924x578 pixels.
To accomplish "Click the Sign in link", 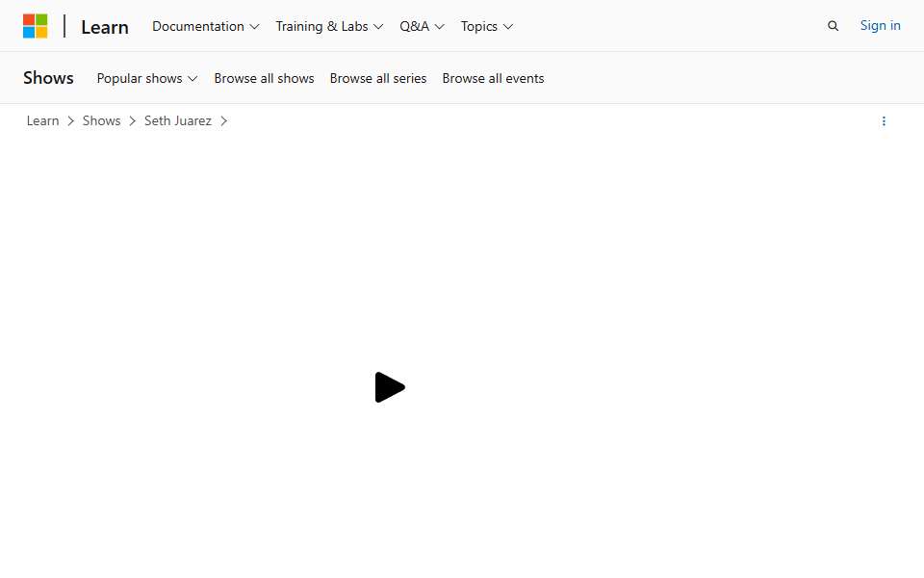I will point(880,25).
